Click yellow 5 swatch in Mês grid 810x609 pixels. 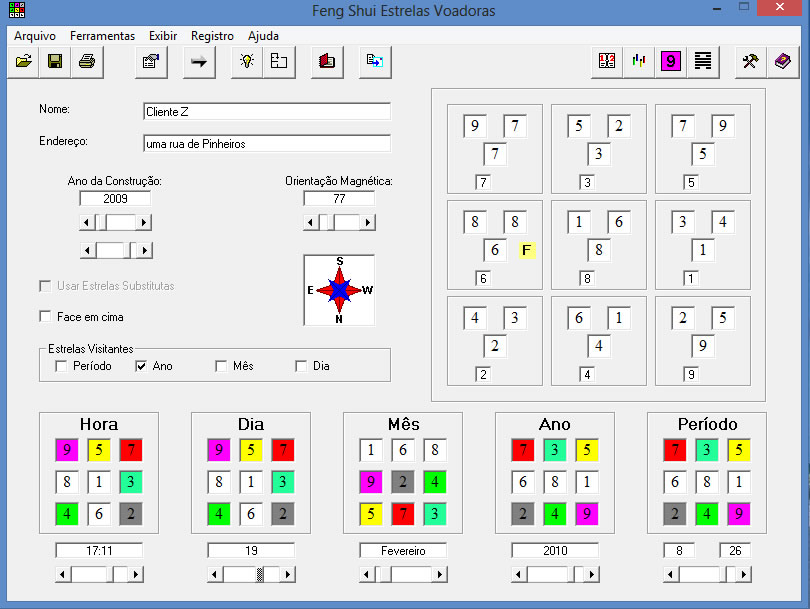coord(371,514)
